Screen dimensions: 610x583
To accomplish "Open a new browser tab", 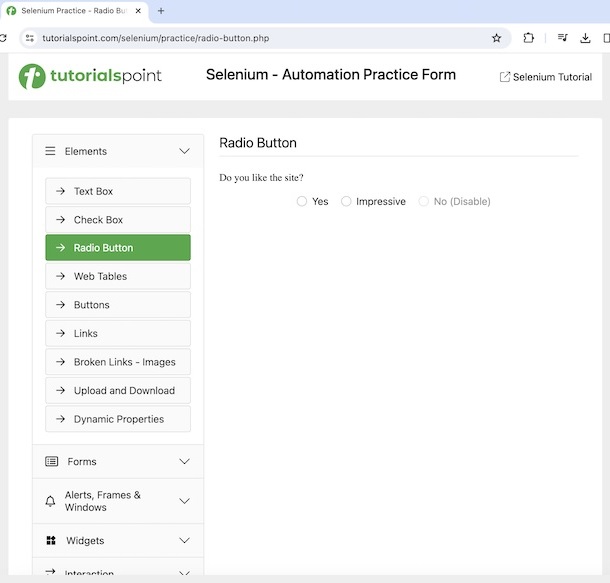I will (161, 11).
